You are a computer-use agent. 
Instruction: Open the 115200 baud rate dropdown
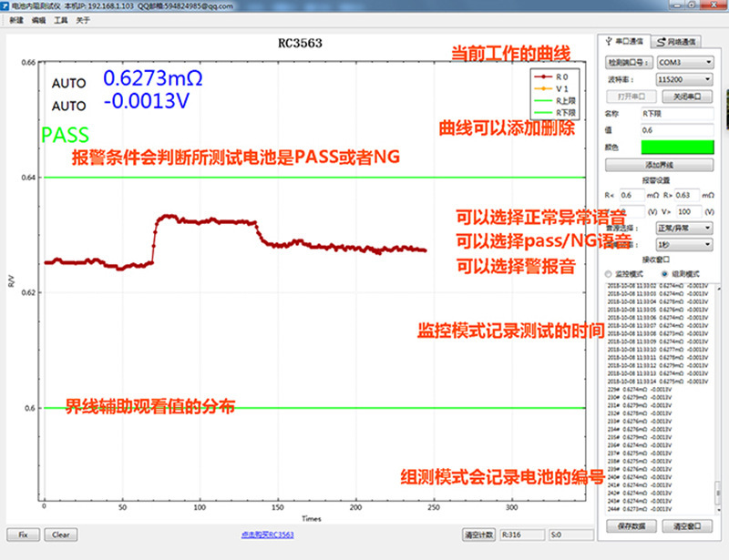684,79
